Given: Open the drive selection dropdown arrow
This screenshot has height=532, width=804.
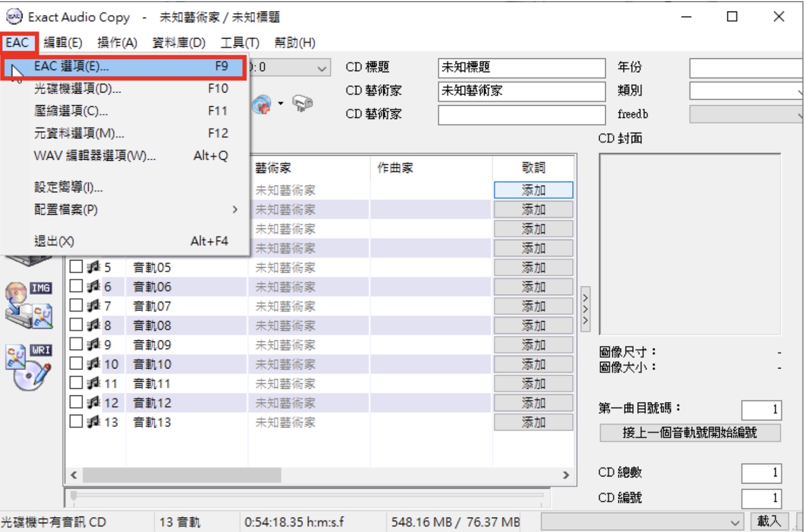Looking at the screenshot, I should 322,68.
